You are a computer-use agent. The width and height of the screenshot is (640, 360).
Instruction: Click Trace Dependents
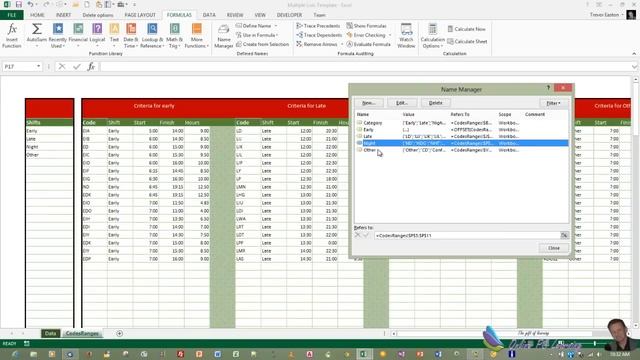pyautogui.click(x=319, y=35)
